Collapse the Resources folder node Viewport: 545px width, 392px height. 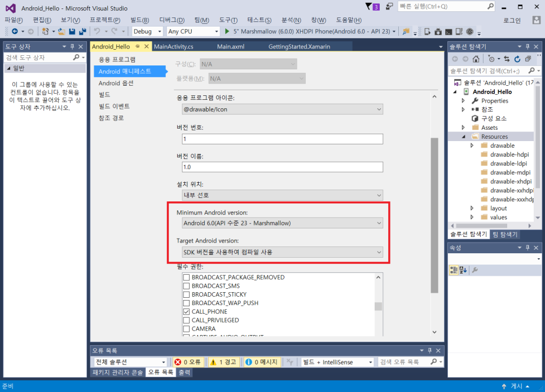463,136
